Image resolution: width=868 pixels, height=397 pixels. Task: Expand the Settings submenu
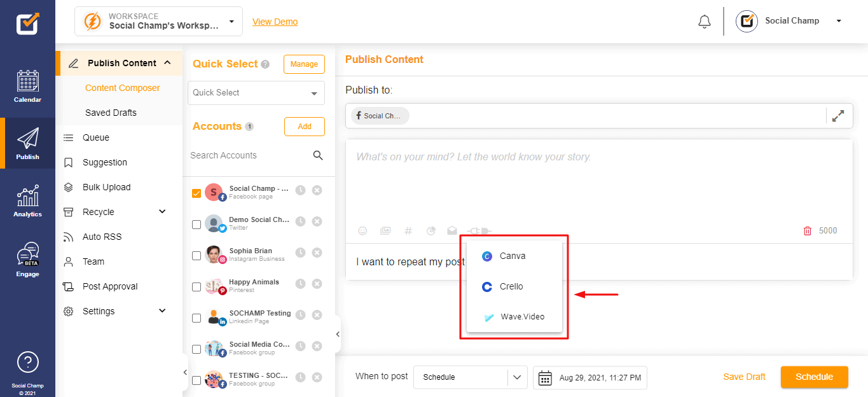tap(162, 310)
